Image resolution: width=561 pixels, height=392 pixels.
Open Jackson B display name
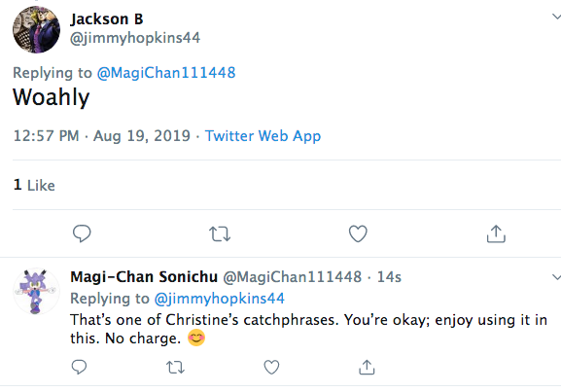coord(107,19)
